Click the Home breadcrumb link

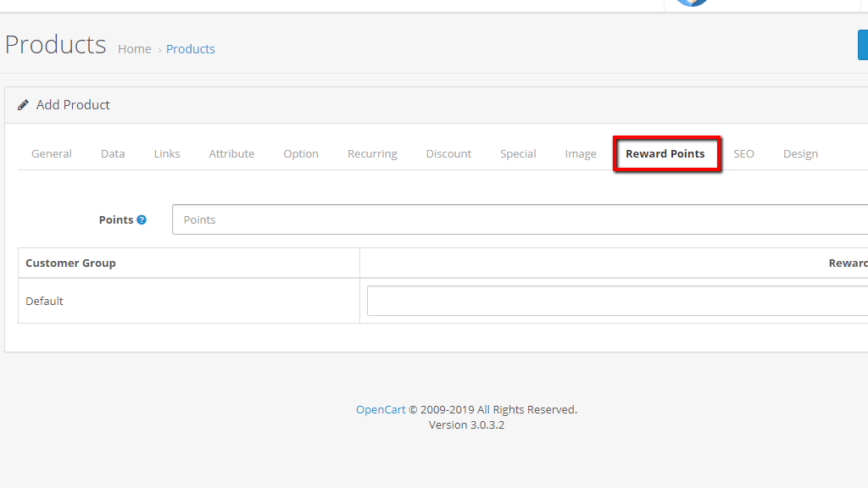tap(135, 49)
